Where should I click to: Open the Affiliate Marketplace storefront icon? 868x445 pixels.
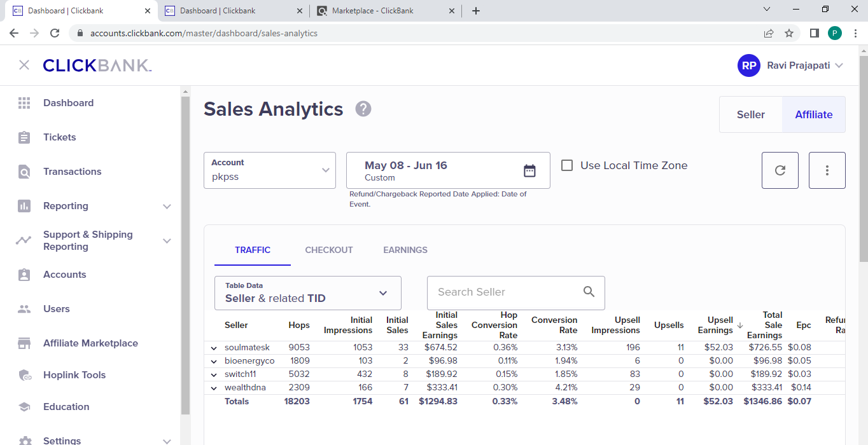pyautogui.click(x=24, y=343)
